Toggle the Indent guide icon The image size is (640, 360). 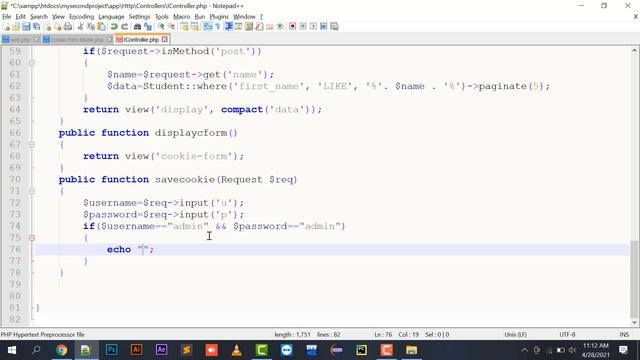pyautogui.click(x=229, y=27)
